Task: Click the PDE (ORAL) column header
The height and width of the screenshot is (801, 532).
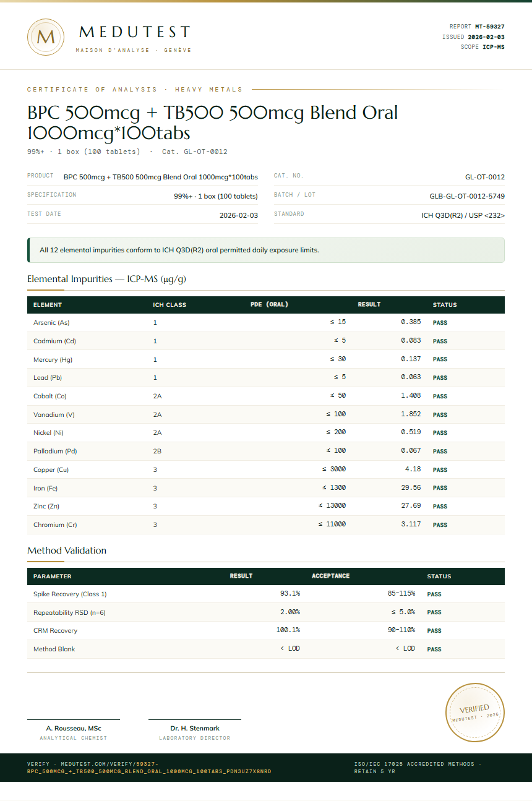Action: [269, 304]
